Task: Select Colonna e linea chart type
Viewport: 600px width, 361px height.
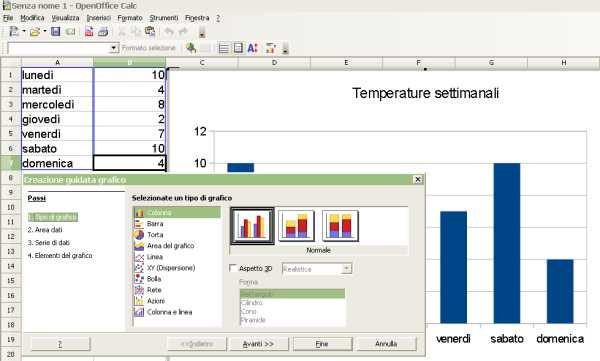Action: (x=177, y=312)
